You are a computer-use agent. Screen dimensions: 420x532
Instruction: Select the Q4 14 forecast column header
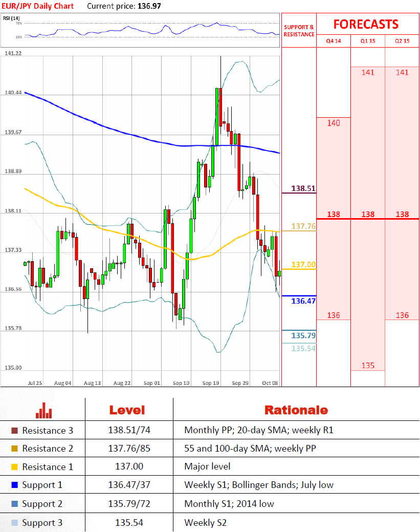tap(334, 41)
